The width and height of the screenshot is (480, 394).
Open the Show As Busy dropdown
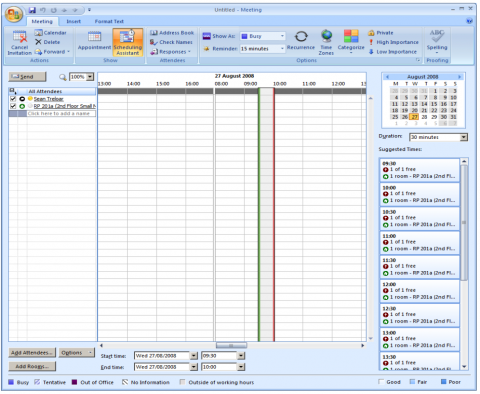pyautogui.click(x=282, y=36)
